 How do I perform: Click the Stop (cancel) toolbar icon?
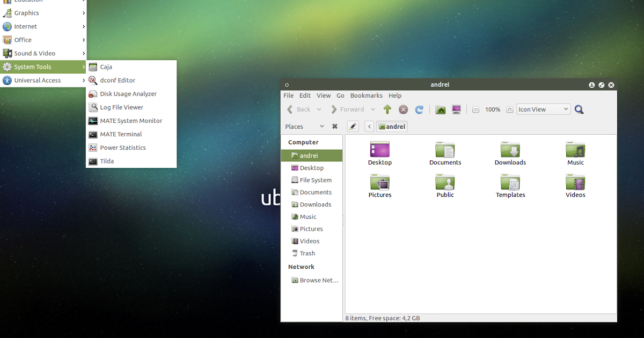point(403,109)
